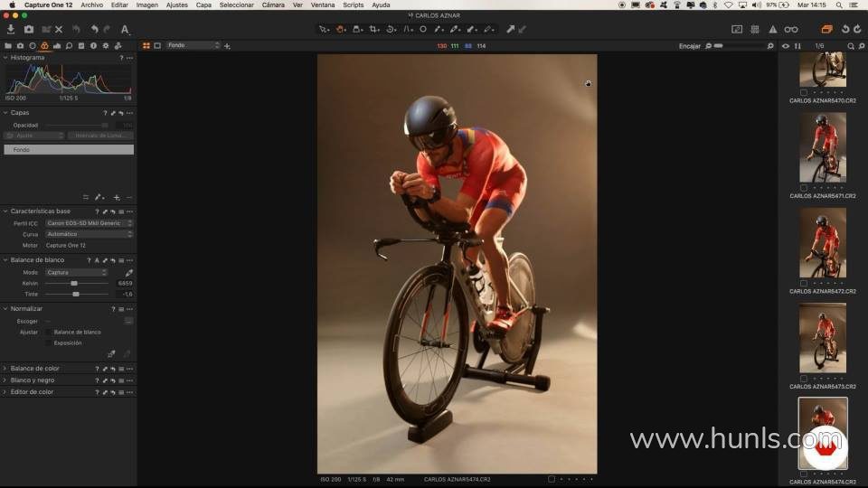Image resolution: width=868 pixels, height=488 pixels.
Task: Rotate image left icon
Action: pos(845,29)
